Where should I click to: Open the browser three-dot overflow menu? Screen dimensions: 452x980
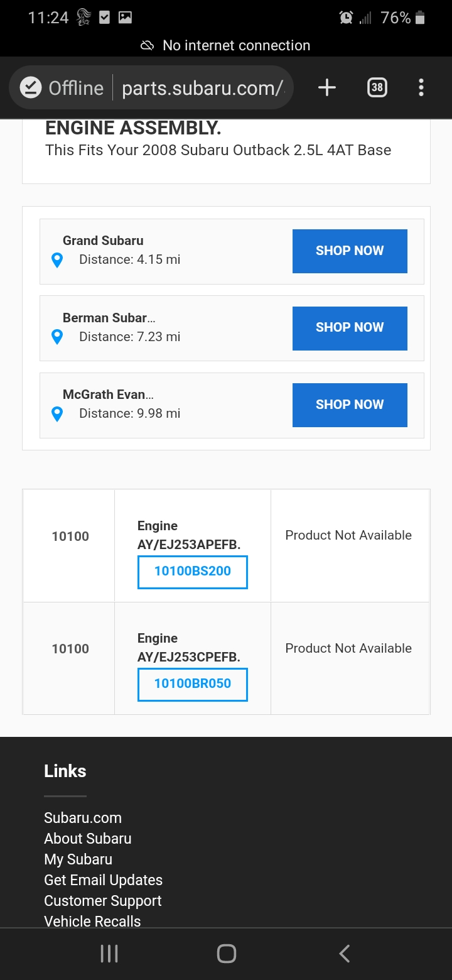pyautogui.click(x=421, y=87)
